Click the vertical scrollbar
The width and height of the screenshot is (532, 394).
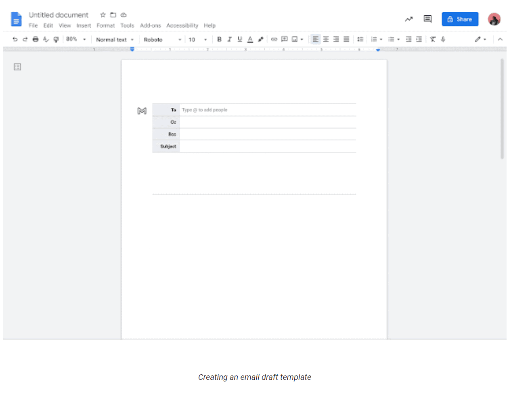pos(502,109)
